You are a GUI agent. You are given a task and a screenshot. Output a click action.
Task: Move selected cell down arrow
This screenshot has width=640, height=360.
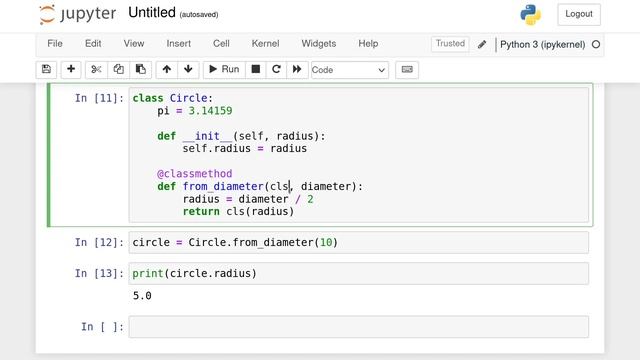pyautogui.click(x=188, y=69)
